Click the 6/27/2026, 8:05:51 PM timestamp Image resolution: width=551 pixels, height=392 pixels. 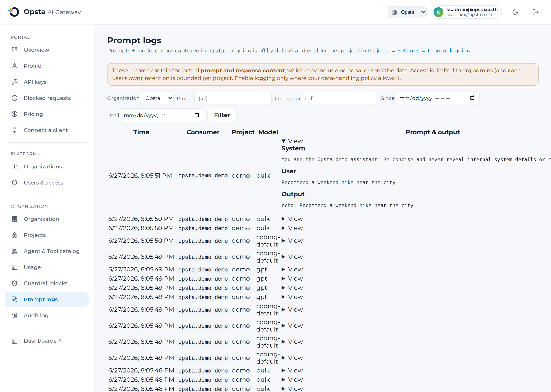(x=140, y=176)
